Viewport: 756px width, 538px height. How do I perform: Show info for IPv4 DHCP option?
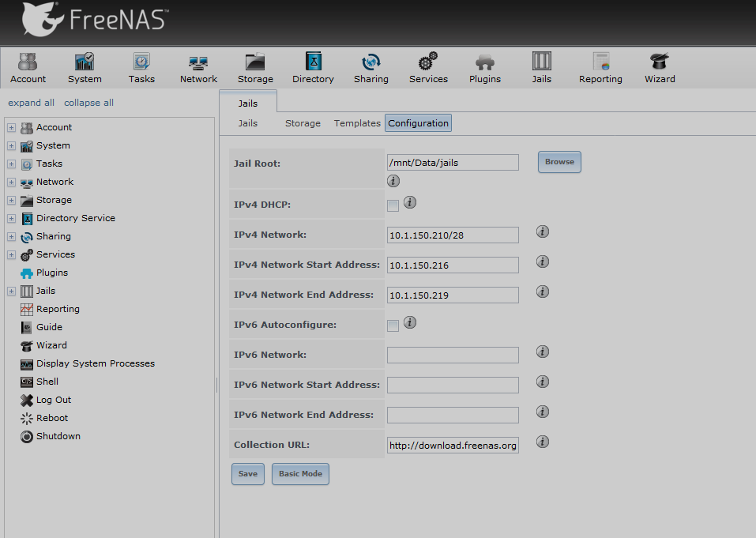(410, 202)
